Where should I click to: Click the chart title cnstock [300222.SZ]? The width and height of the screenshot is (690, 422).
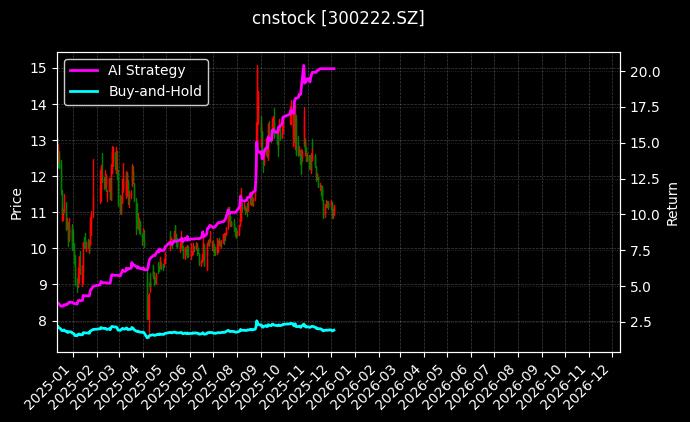pos(338,18)
